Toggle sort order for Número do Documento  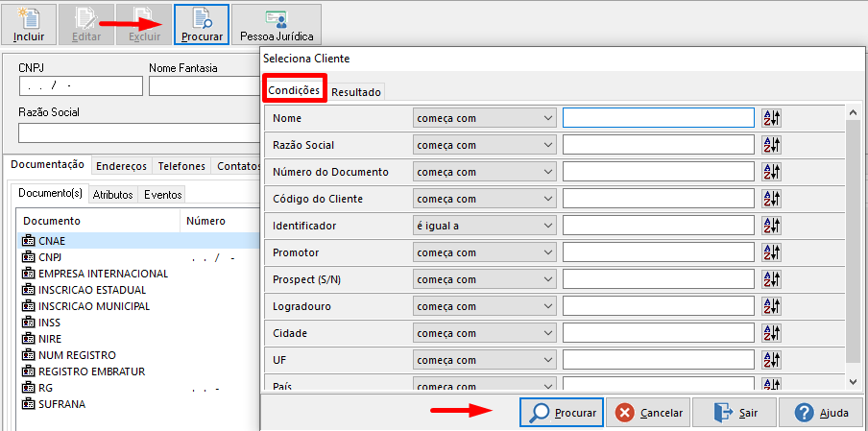click(771, 172)
